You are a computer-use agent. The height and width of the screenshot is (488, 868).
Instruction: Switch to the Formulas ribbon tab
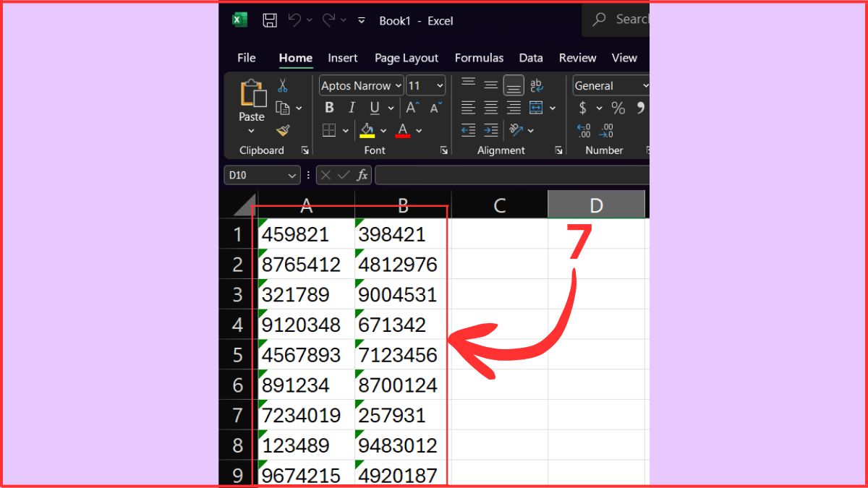tap(479, 57)
